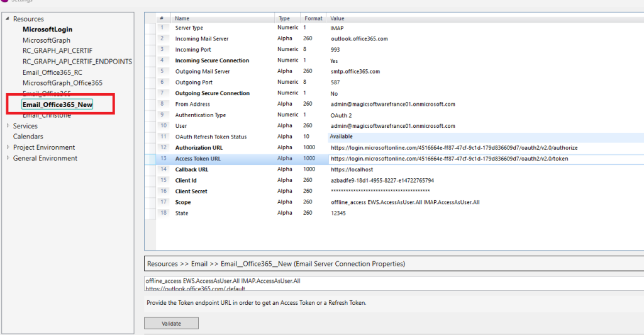This screenshot has height=335, width=644.
Task: Expand the Services tree node
Action: point(8,126)
